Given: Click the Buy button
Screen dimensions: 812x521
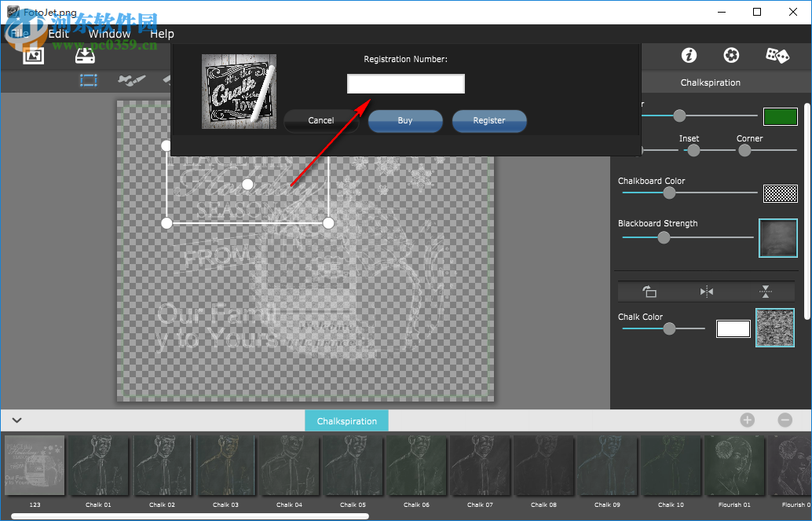Looking at the screenshot, I should point(405,120).
